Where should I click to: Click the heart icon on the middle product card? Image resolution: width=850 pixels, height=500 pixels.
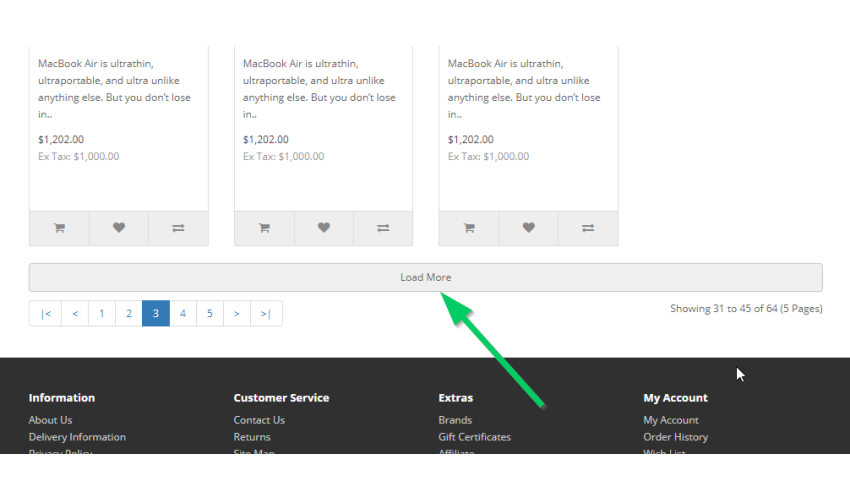(324, 228)
